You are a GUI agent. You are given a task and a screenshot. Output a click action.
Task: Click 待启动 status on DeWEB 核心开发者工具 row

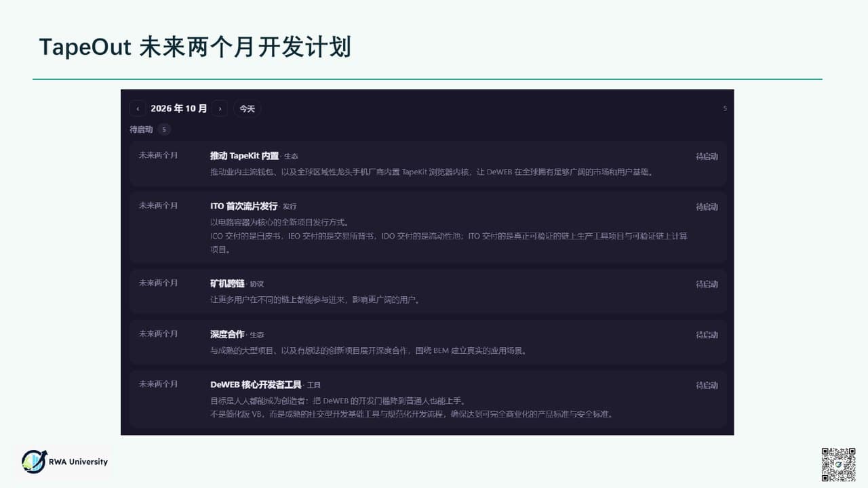(707, 385)
